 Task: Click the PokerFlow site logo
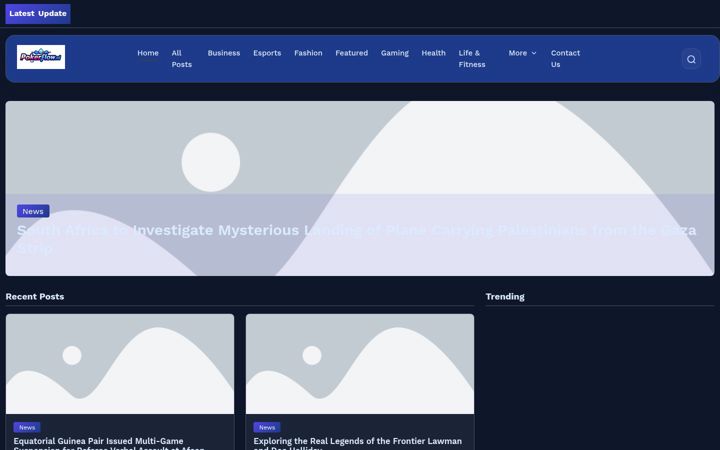tap(41, 57)
